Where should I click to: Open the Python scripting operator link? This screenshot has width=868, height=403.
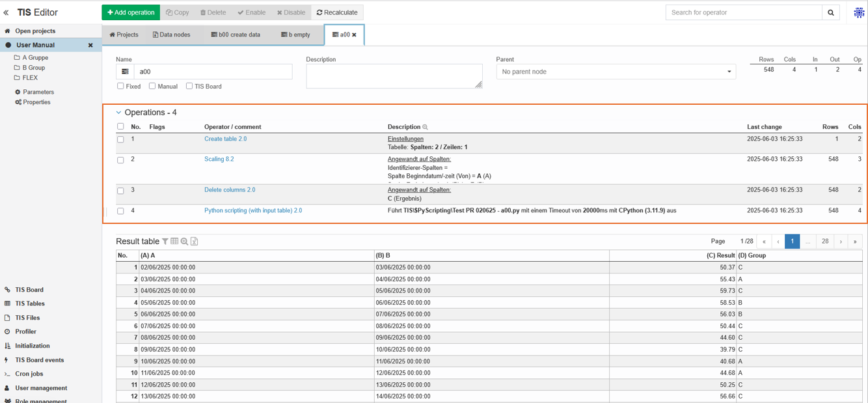click(253, 211)
